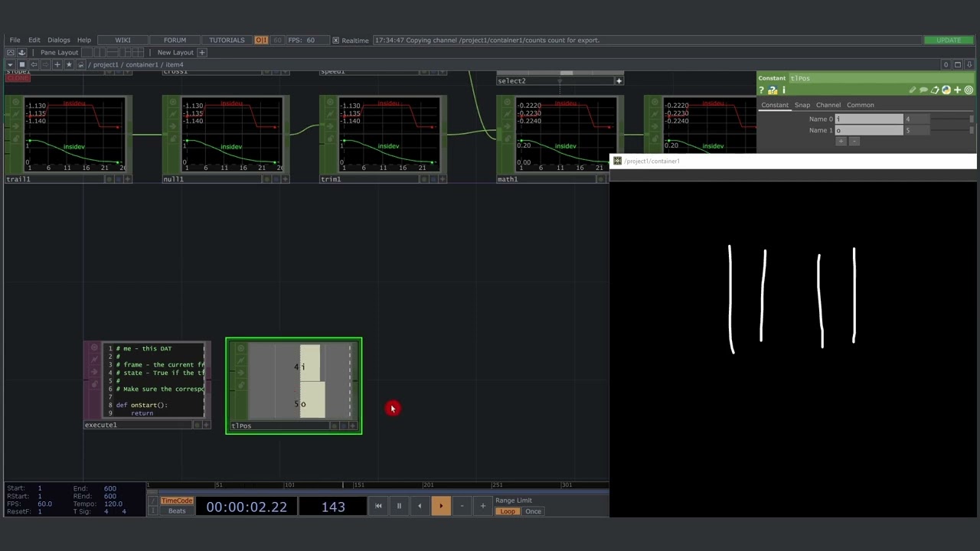Open the operator comment bubble
The image size is (980, 551).
[x=923, y=90]
